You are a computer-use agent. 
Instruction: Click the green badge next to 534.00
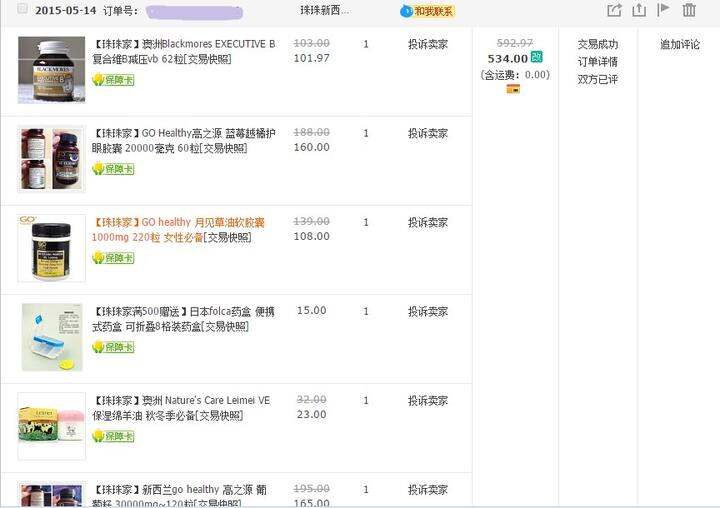pos(536,57)
